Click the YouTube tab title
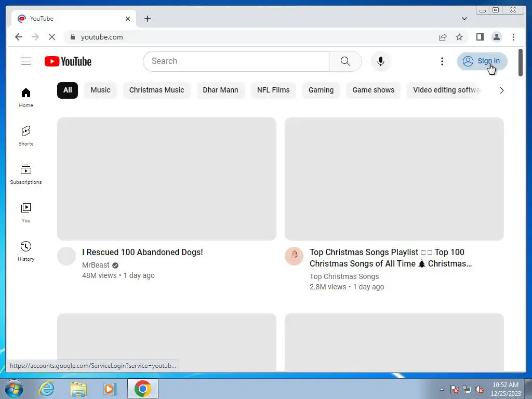The width and height of the screenshot is (532, 399). pos(42,19)
